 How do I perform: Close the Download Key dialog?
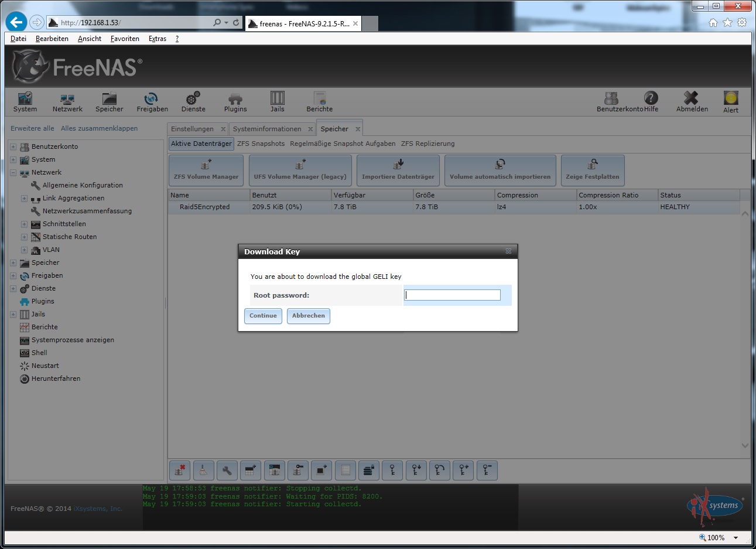(x=508, y=251)
